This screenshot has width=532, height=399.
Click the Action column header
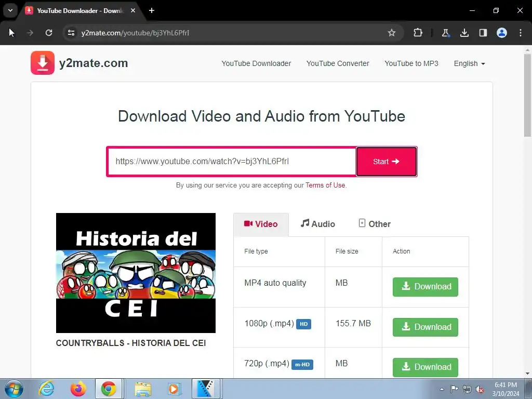coord(402,251)
